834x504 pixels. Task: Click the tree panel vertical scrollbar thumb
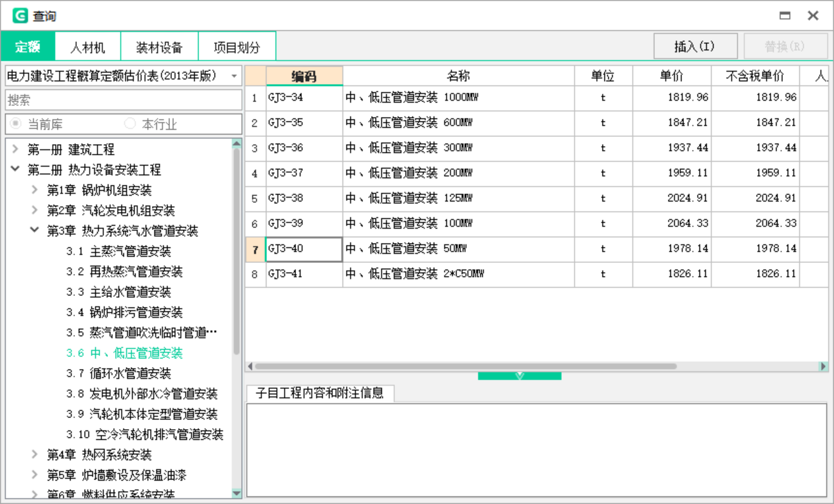coord(237,252)
